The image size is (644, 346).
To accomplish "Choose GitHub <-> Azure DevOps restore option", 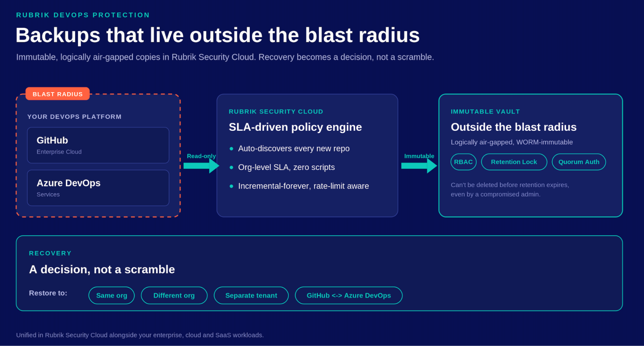I will (349, 295).
